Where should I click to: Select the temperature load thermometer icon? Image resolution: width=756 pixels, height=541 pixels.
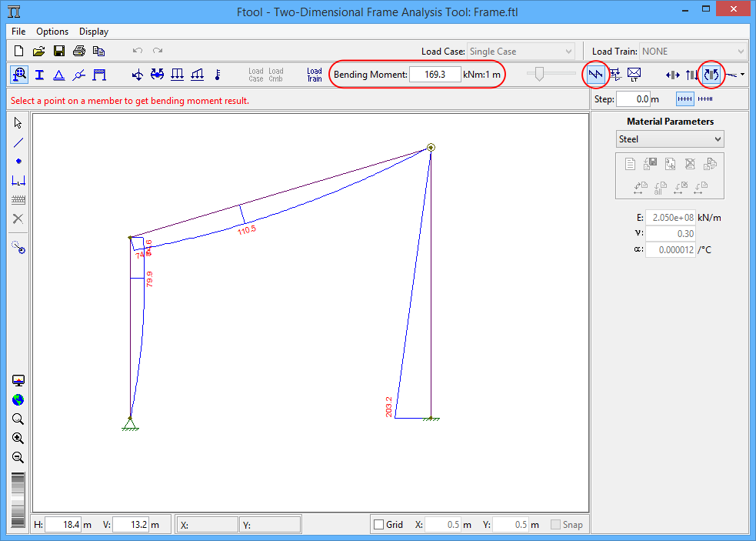[x=218, y=75]
